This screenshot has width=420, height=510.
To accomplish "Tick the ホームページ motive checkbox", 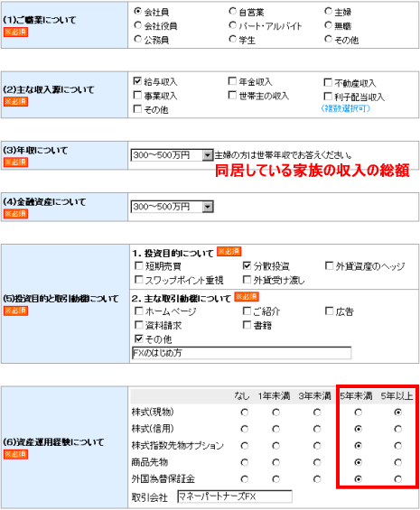I will 139,311.
